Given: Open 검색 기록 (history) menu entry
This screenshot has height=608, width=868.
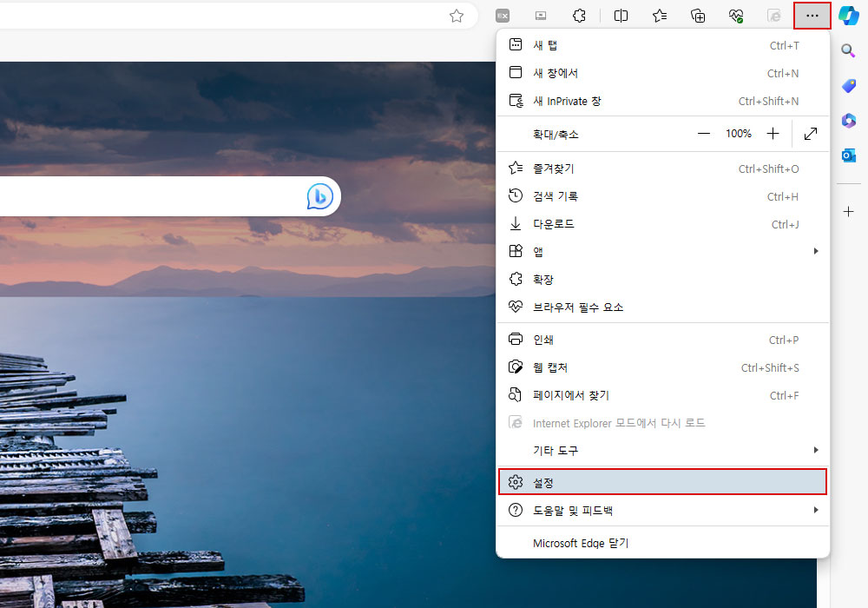Looking at the screenshot, I should (x=662, y=196).
